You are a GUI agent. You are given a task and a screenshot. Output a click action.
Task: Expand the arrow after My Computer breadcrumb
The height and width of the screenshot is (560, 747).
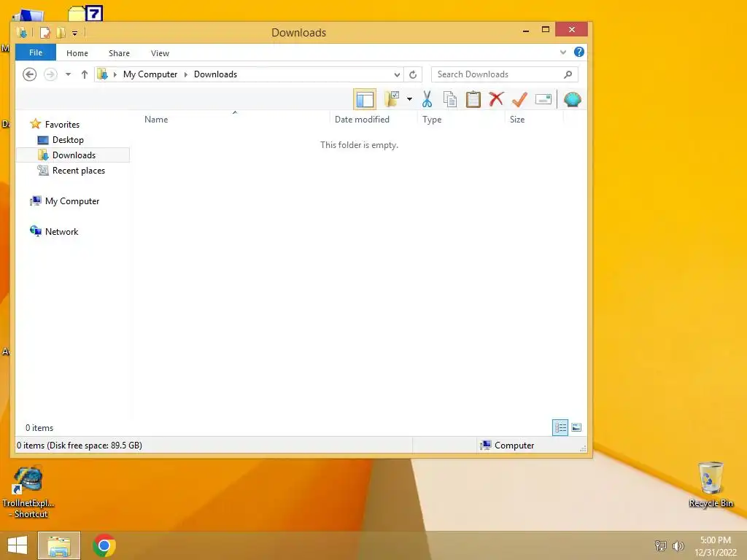186,75
